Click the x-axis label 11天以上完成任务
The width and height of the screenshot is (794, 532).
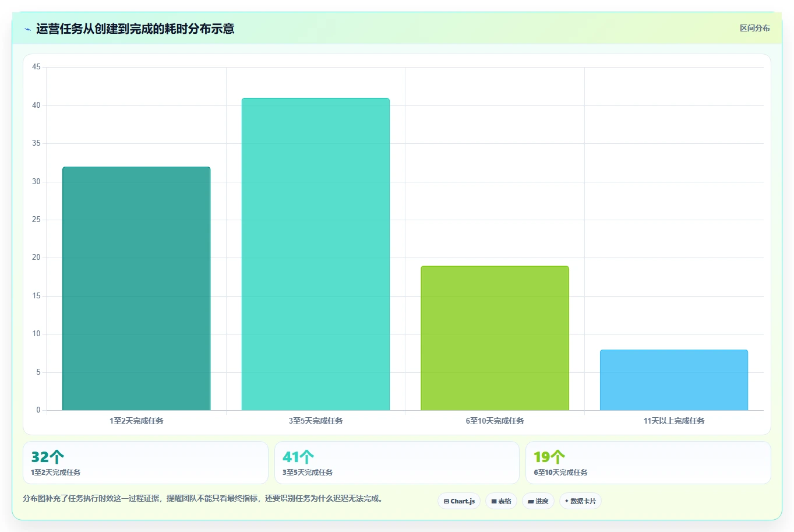pos(674,421)
